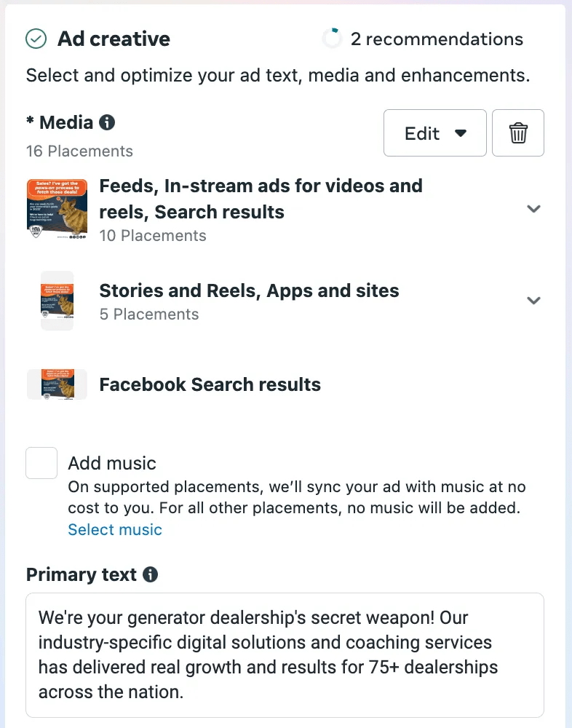Click the recommendations progress ring icon

pyautogui.click(x=332, y=39)
